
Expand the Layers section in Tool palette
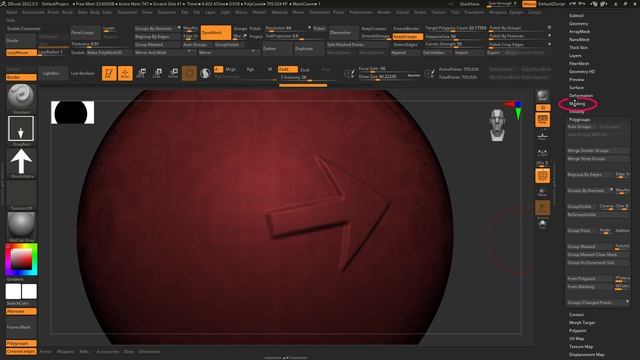tap(575, 56)
